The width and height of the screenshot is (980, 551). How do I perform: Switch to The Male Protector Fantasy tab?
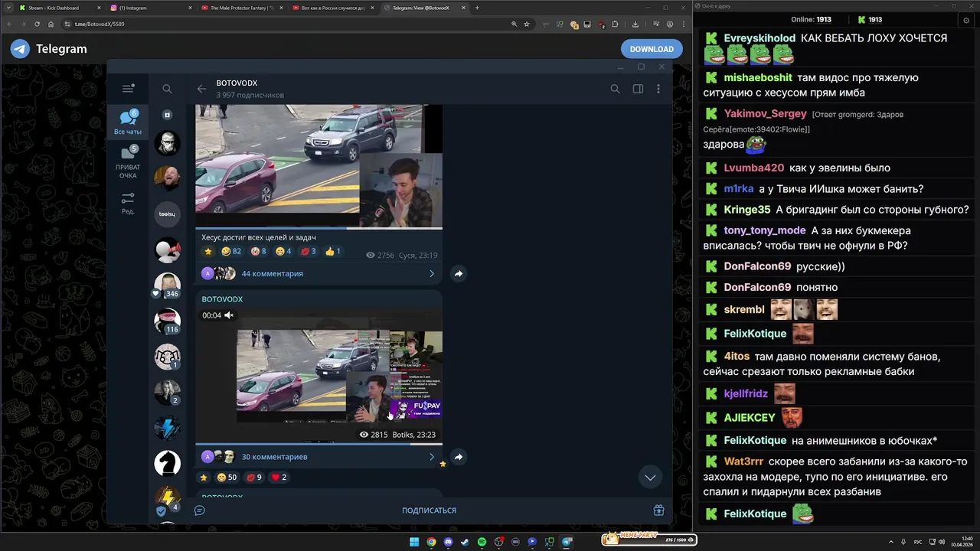coord(242,8)
